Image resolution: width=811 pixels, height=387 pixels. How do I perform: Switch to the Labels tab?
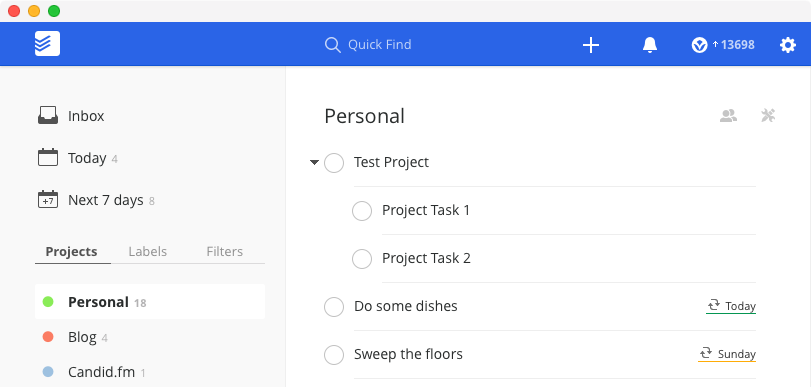(147, 251)
